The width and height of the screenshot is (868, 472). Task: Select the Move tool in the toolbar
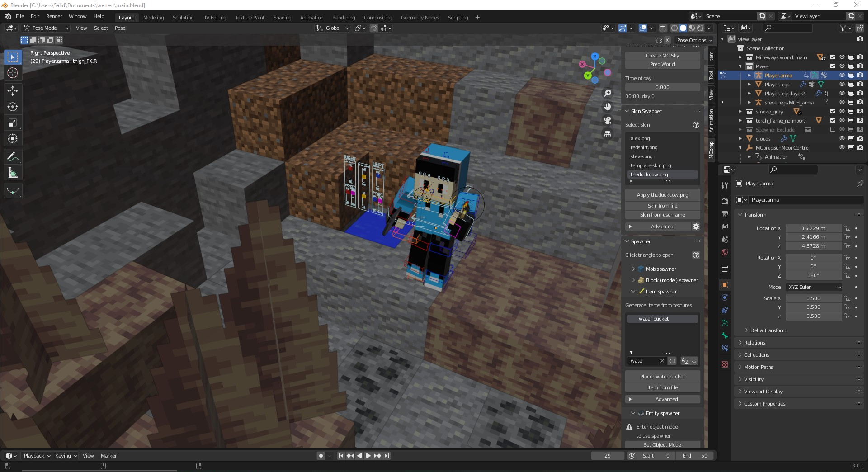tap(13, 91)
